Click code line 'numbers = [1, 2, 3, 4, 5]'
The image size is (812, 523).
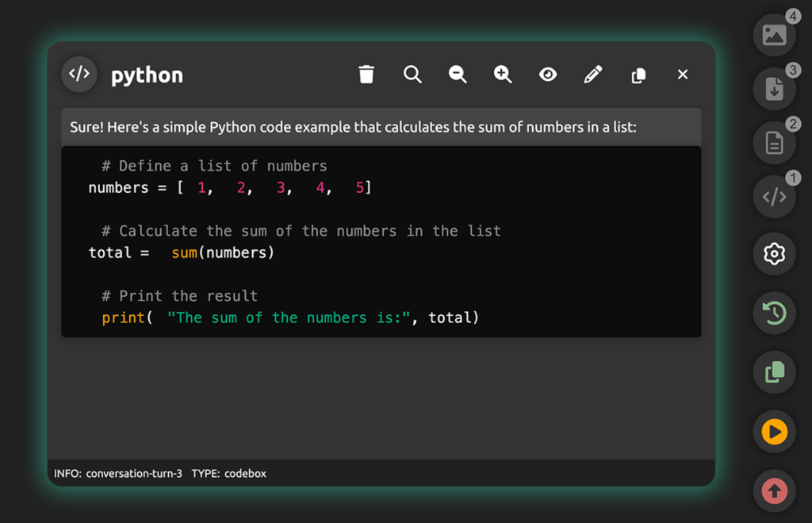pyautogui.click(x=230, y=187)
